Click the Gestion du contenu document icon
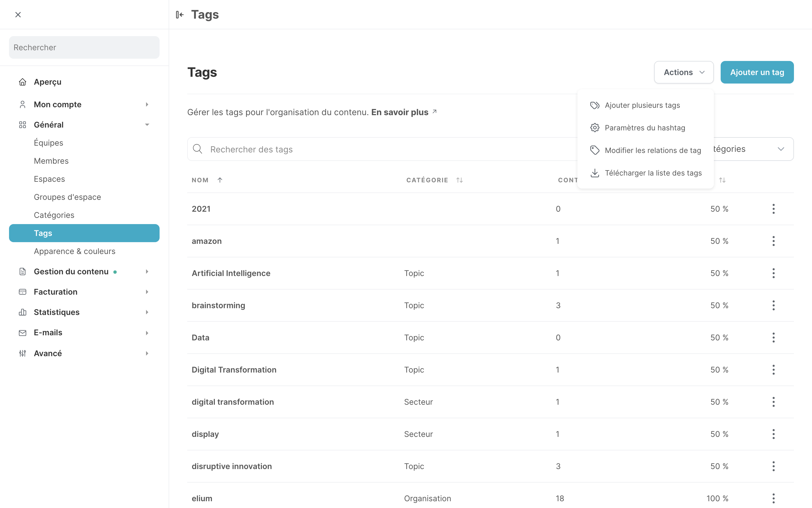The height and width of the screenshot is (508, 812). pos(23,271)
